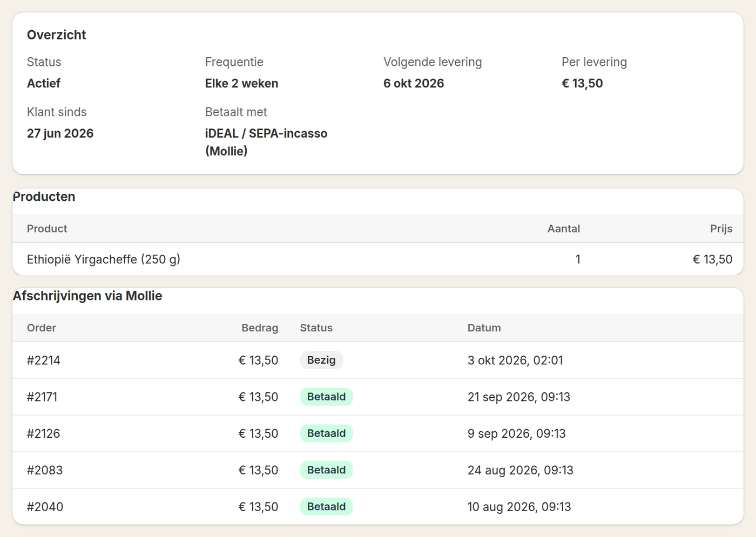Click the Bedrag column header
756x537 pixels.
click(260, 328)
